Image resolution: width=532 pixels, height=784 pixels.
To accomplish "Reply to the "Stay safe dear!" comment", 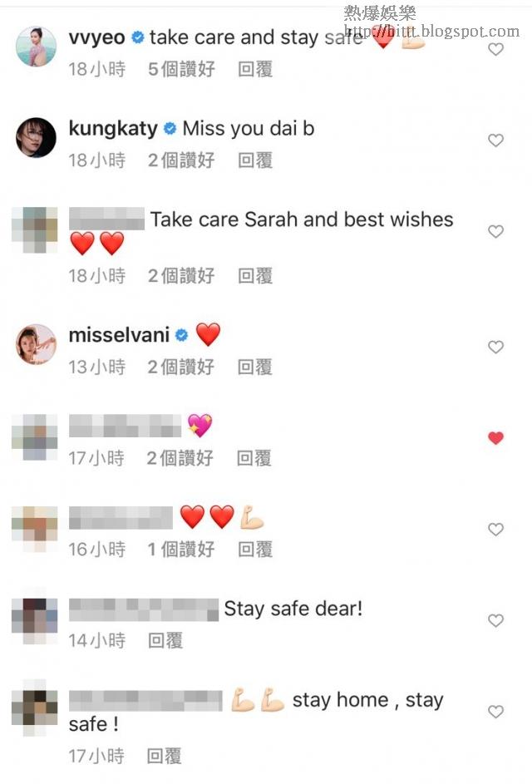I will [x=165, y=640].
